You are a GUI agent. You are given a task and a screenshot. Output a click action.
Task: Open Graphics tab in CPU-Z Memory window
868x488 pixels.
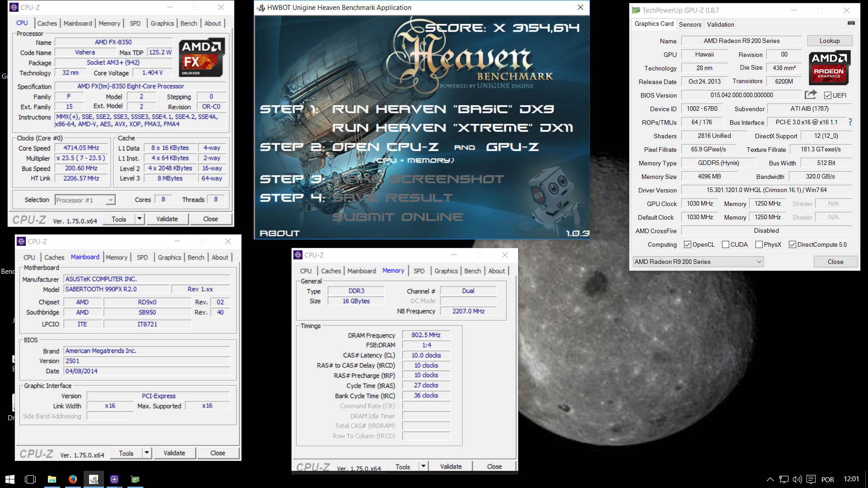click(446, 271)
